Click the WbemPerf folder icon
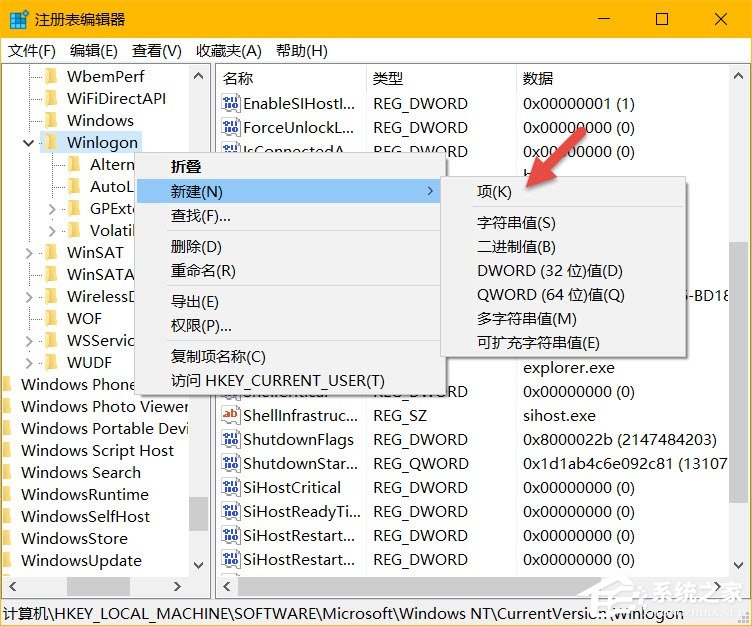Image resolution: width=752 pixels, height=626 pixels. [x=50, y=77]
